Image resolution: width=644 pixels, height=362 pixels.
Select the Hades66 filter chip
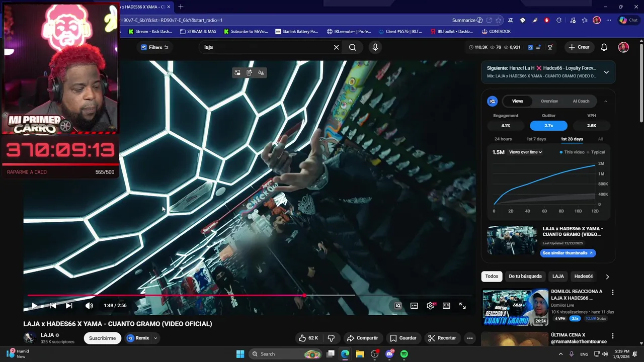point(584,277)
